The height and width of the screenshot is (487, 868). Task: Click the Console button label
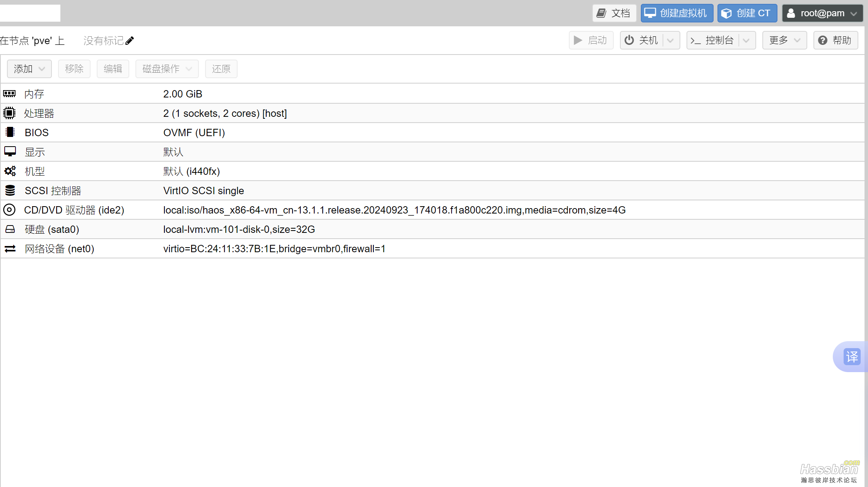click(x=720, y=40)
